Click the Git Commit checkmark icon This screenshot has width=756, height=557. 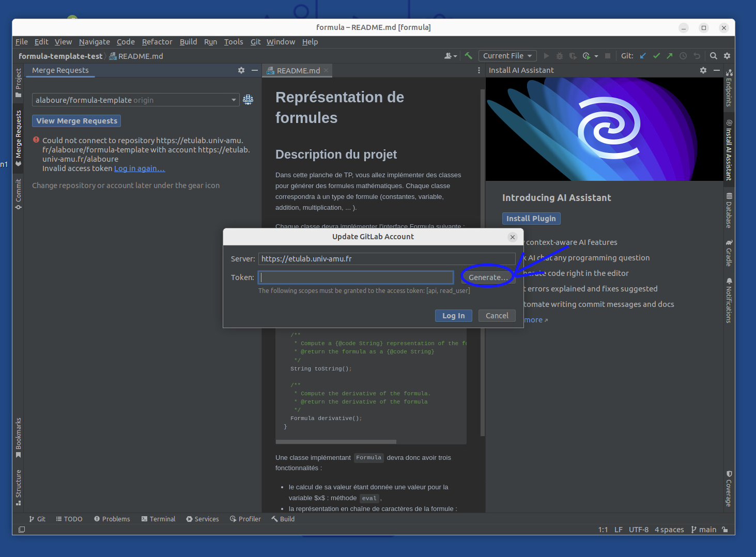point(656,56)
